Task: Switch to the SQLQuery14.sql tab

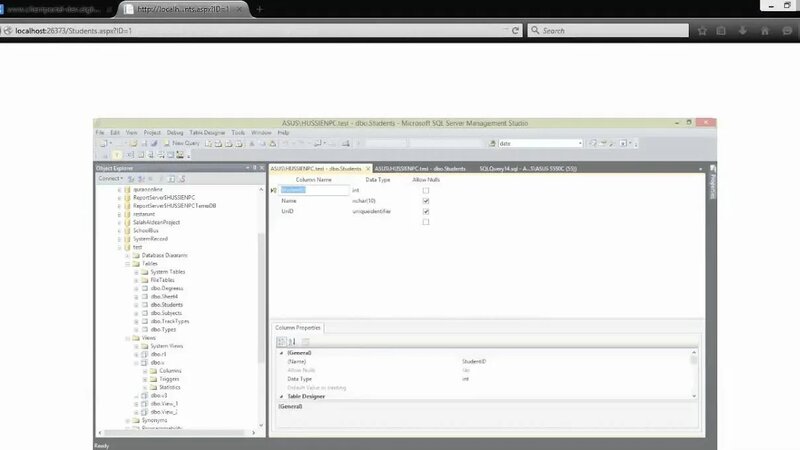Action: pyautogui.click(x=528, y=168)
